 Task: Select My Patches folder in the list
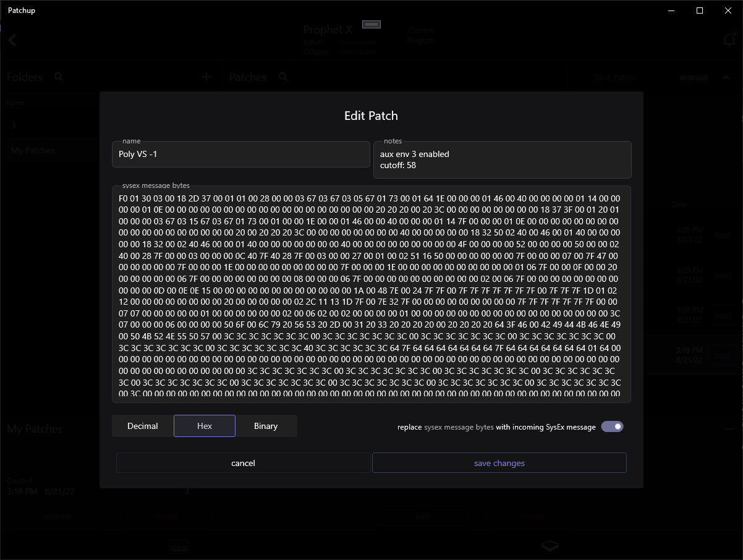click(x=33, y=150)
